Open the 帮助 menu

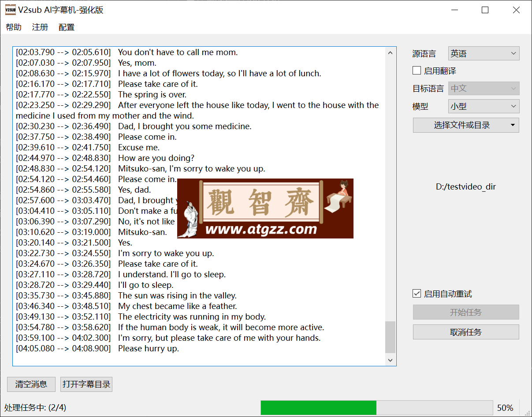pos(14,27)
